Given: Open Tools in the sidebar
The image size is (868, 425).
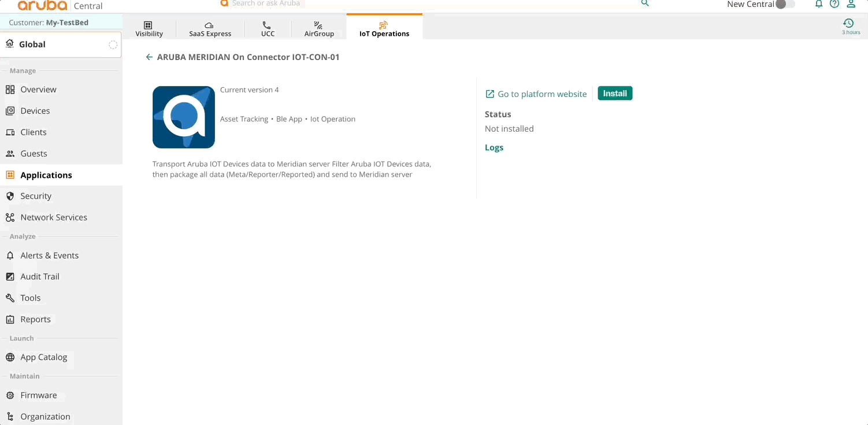Looking at the screenshot, I should 61,298.
